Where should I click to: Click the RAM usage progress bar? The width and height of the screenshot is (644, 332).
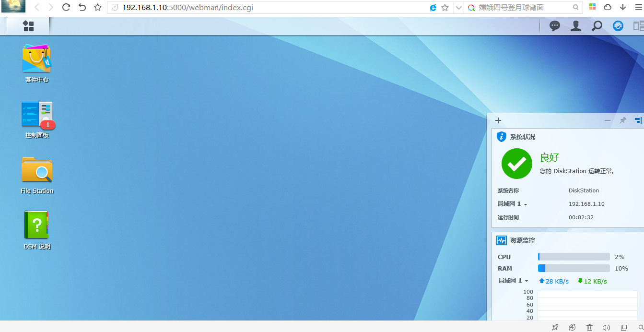click(574, 268)
